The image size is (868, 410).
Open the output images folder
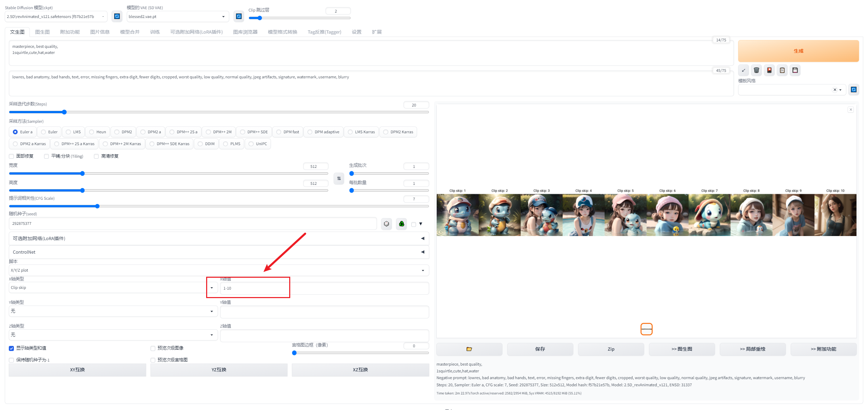pyautogui.click(x=469, y=349)
